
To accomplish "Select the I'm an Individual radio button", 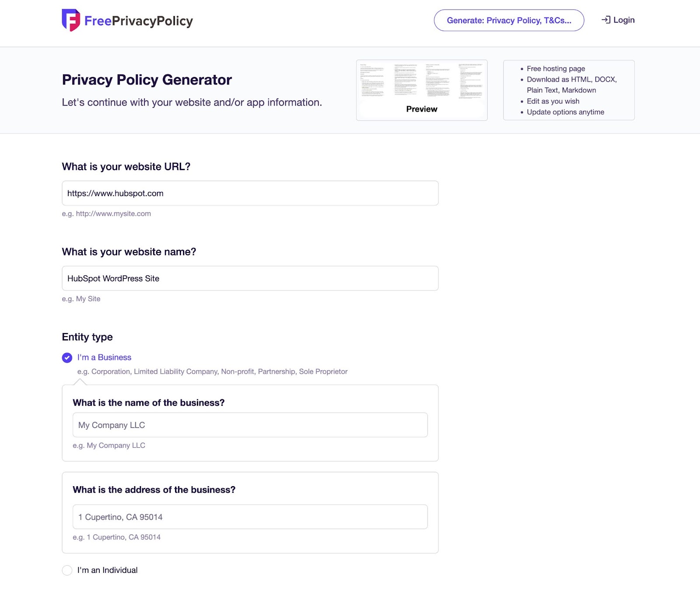I will click(67, 570).
